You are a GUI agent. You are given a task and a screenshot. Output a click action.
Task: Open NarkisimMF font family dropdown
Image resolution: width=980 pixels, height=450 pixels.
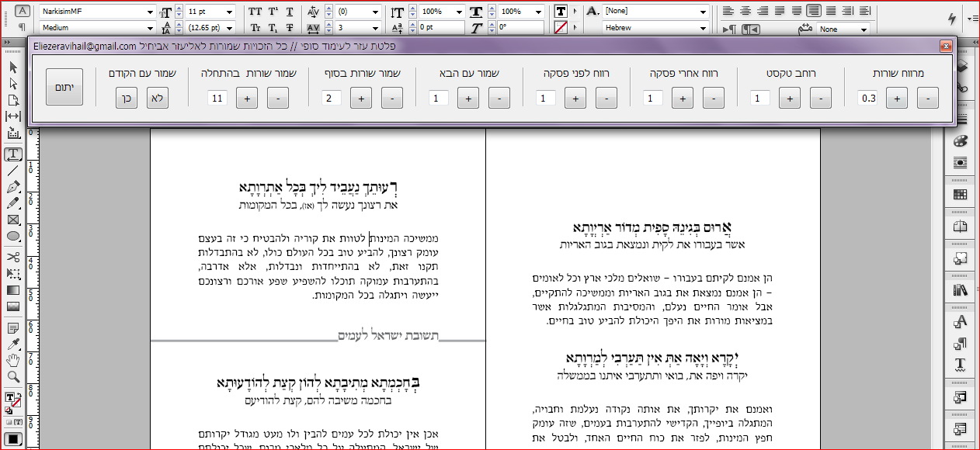(x=150, y=12)
